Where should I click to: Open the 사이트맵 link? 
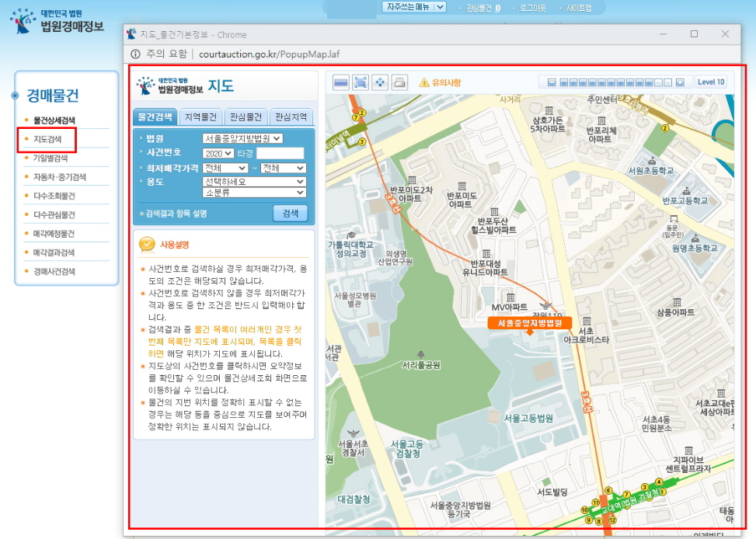click(x=579, y=9)
